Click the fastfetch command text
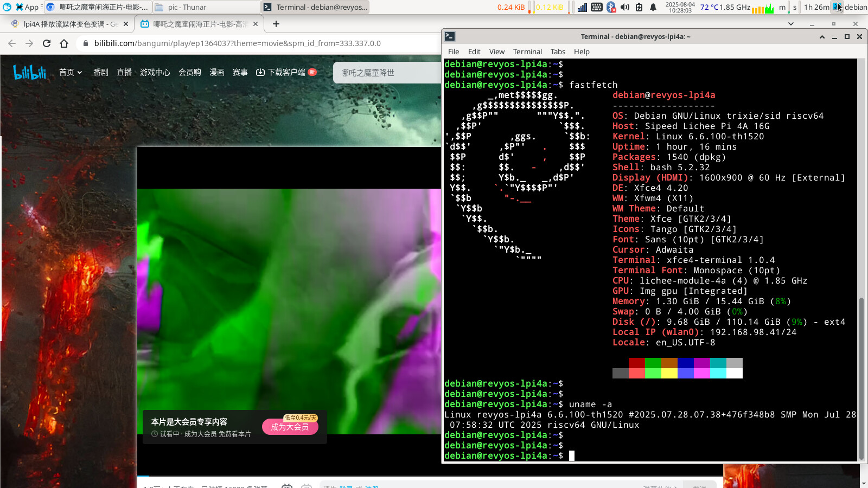The image size is (868, 488). [593, 85]
